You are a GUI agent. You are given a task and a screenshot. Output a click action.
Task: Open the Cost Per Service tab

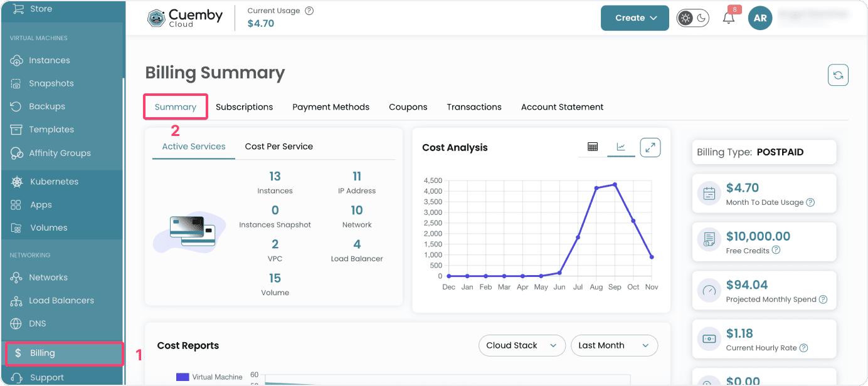pos(278,146)
